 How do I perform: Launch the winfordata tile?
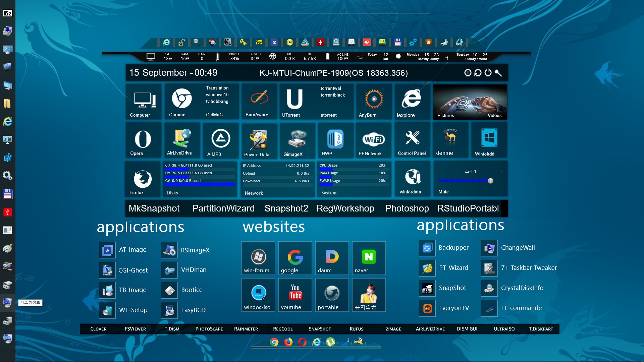412,179
